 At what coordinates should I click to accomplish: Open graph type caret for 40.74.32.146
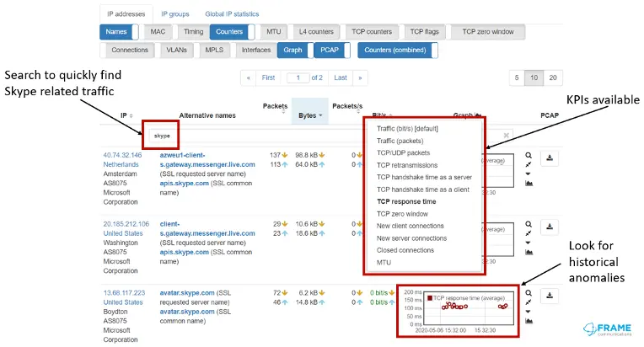529,173
